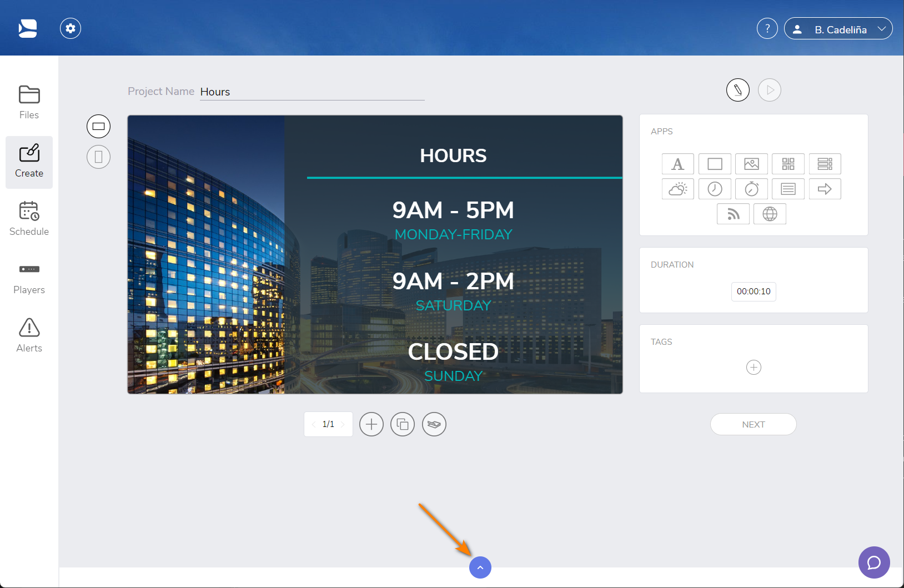The width and height of the screenshot is (904, 588).
Task: Click the play preview button
Action: click(x=770, y=90)
